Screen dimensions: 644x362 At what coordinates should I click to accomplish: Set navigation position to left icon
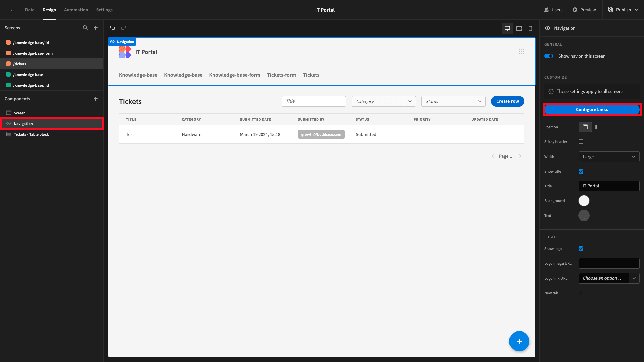(x=598, y=127)
